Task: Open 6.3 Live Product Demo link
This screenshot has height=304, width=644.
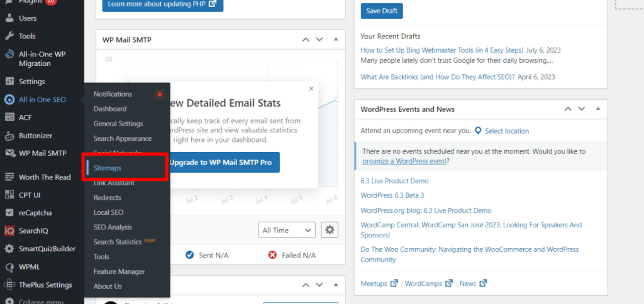Action: 394,181
